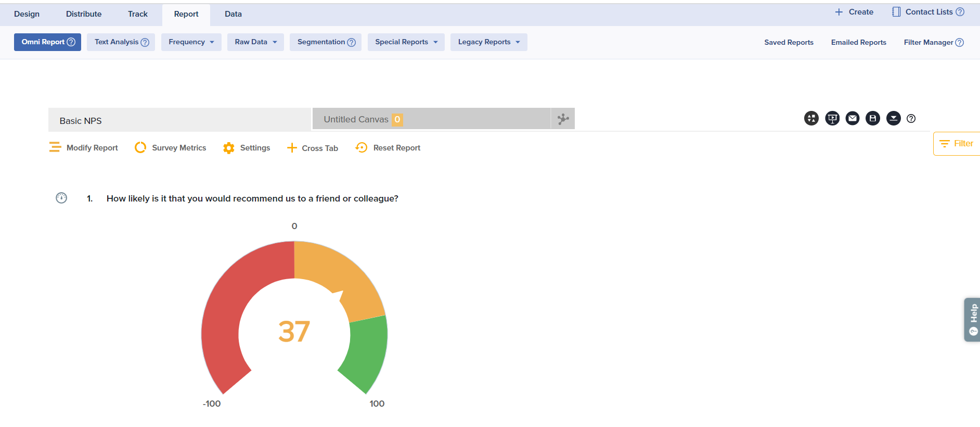This screenshot has height=427, width=980.
Task: Open the Help side tab
Action: [x=972, y=320]
